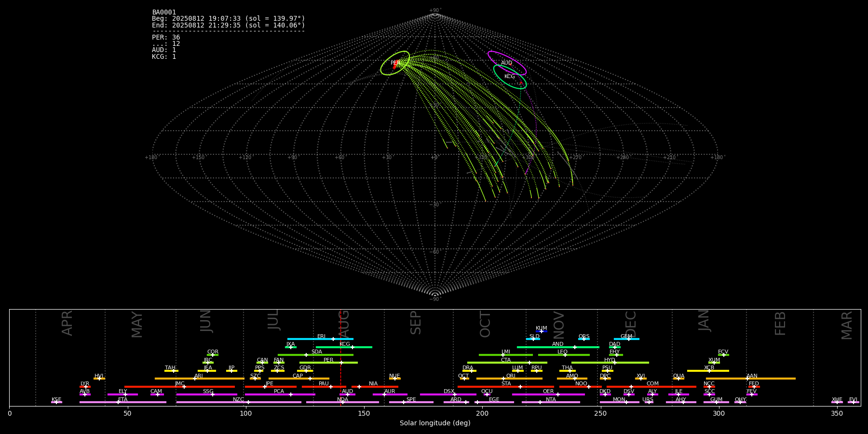This screenshot has width=868, height=434.
Task: Click the ERI cyan shower bar
Action: click(320, 339)
